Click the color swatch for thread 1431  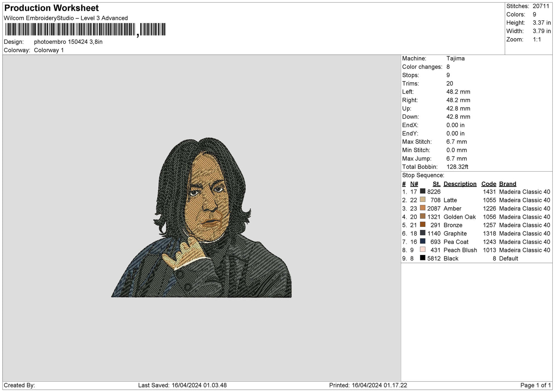pos(423,191)
